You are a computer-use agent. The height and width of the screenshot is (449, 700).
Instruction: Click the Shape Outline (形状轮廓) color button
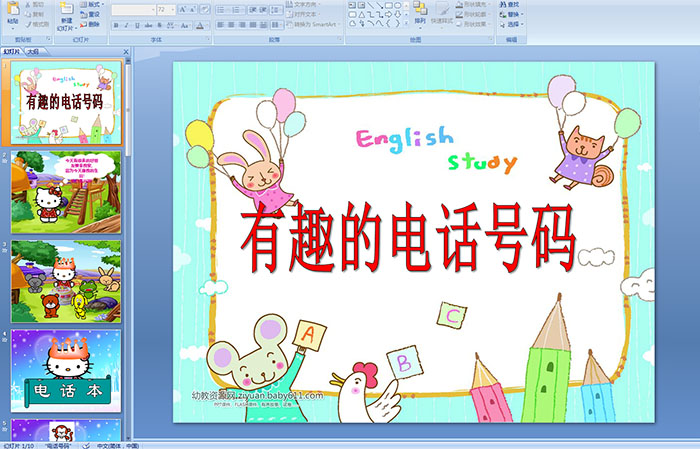tap(474, 14)
